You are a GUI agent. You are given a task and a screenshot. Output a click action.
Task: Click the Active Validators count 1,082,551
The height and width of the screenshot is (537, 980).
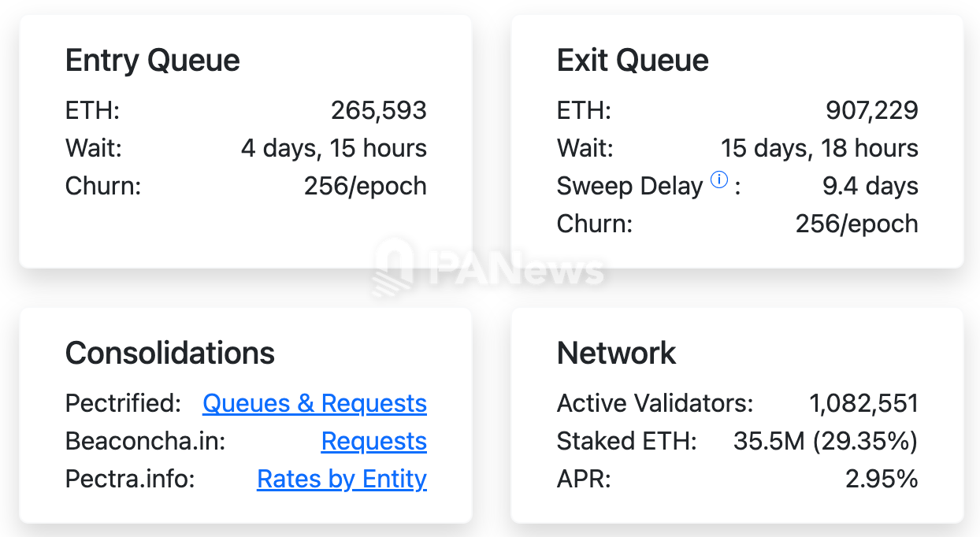tap(863, 403)
